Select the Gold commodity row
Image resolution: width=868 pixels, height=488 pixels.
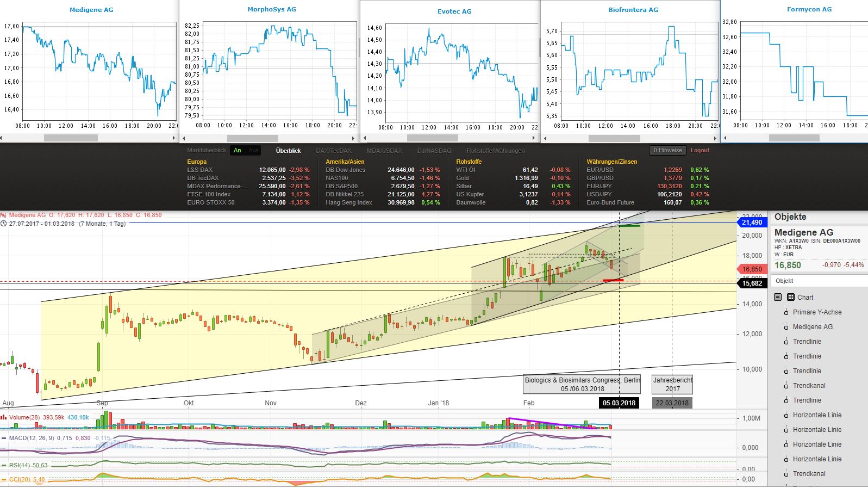(514, 178)
